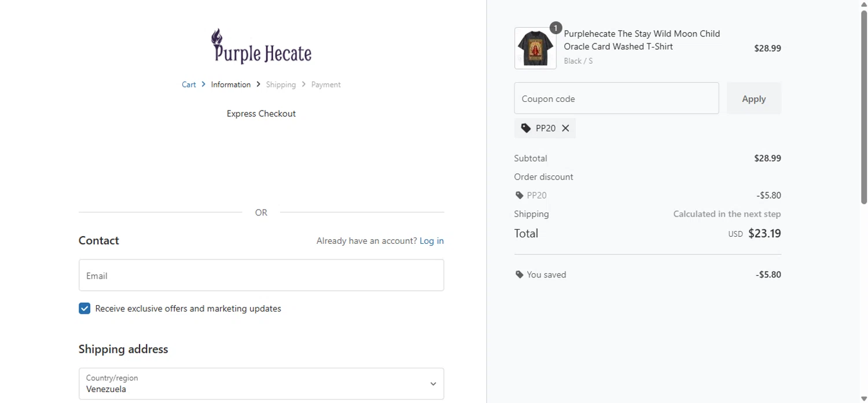Click the chevron between Information and Shipping
The width and height of the screenshot is (868, 403).
tap(258, 85)
